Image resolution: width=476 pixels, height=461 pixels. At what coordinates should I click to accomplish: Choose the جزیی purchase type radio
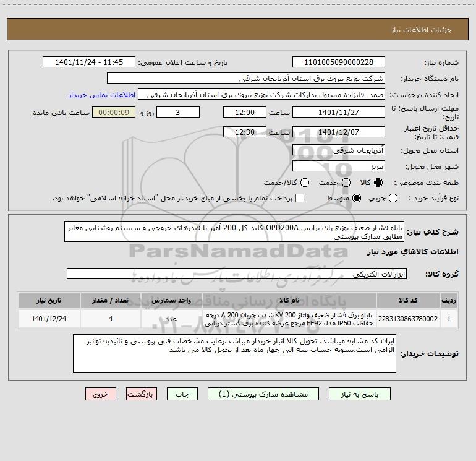(393, 198)
